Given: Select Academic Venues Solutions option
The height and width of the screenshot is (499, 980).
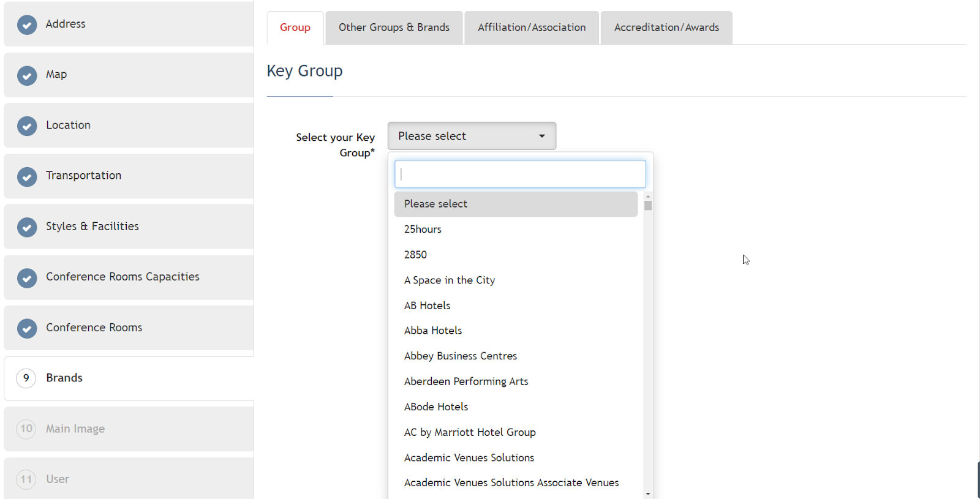Looking at the screenshot, I should [516, 458].
